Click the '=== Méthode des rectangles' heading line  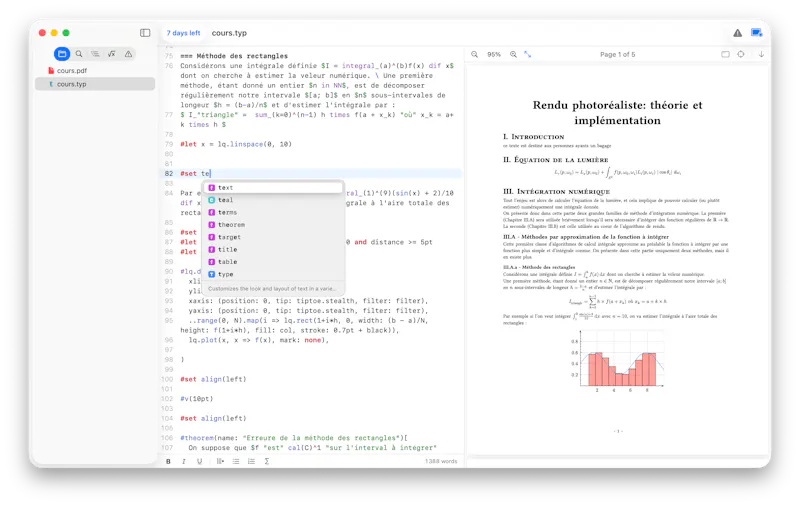pyautogui.click(x=234, y=56)
